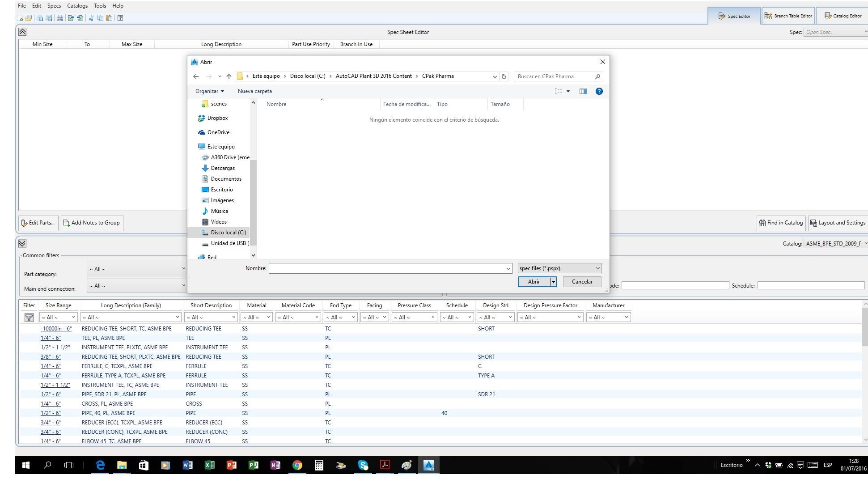Open the spec files dropdown filter
868x483 pixels.
(x=597, y=268)
